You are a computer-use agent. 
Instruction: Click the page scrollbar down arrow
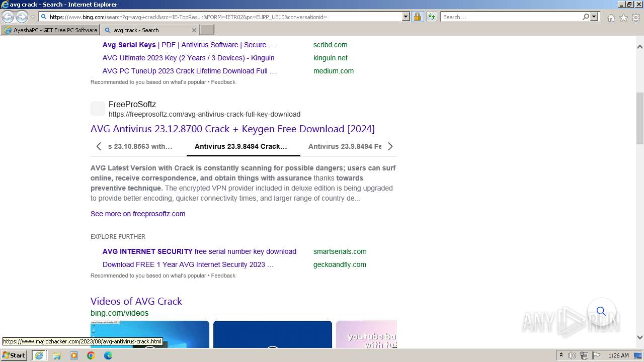pos(640,337)
